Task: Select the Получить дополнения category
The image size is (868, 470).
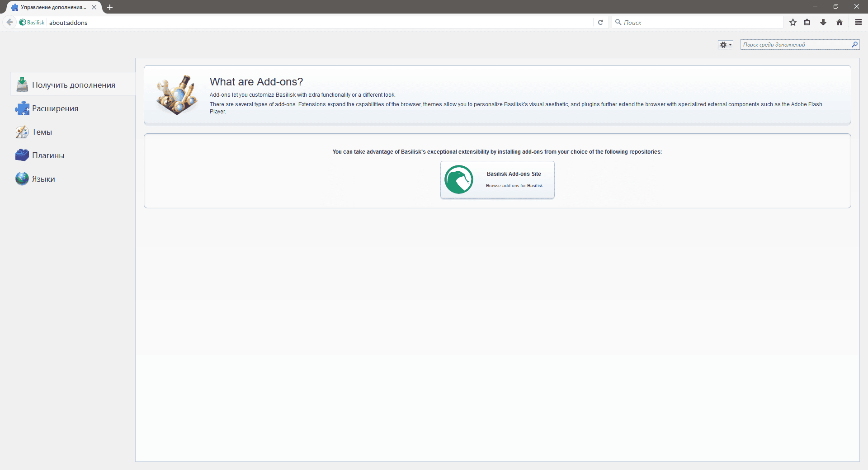Action: pyautogui.click(x=72, y=85)
